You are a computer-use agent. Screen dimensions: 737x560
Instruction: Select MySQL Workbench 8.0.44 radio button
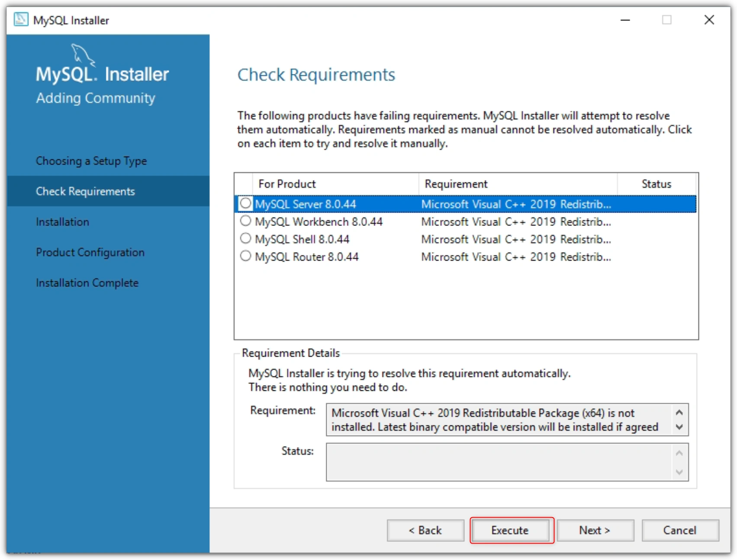click(245, 221)
